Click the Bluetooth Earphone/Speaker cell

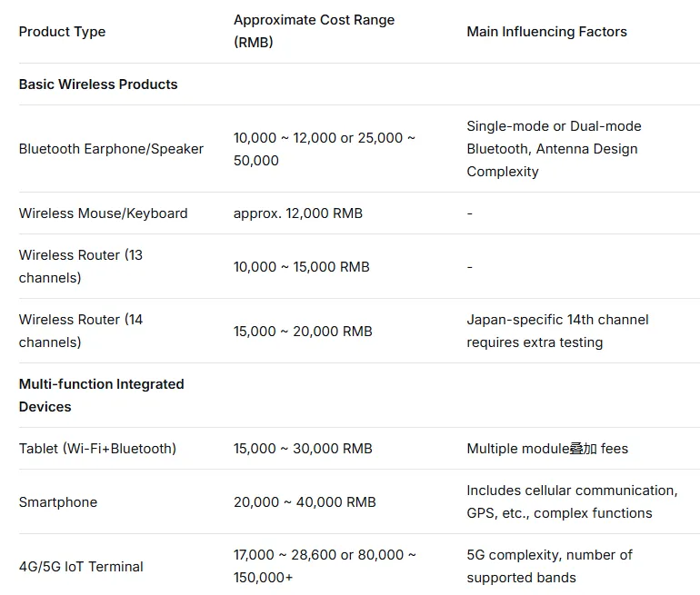[111, 149]
